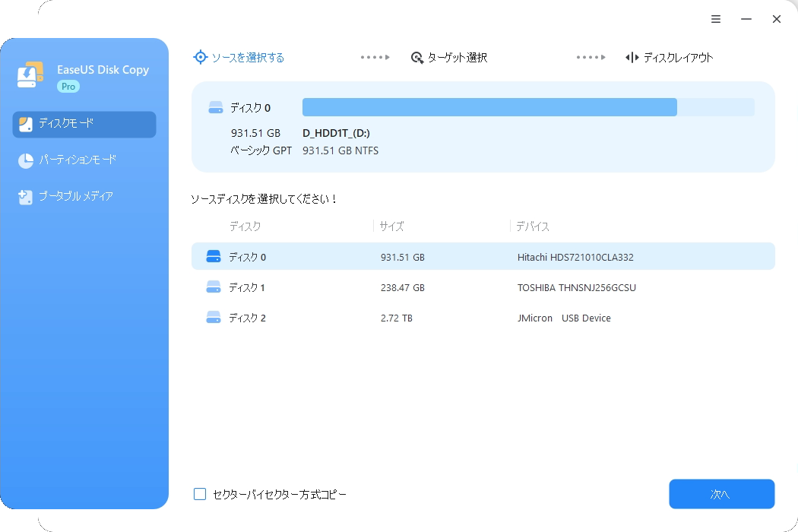Minimize the Disk Copy window
This screenshot has height=532, width=798.
[x=746, y=19]
